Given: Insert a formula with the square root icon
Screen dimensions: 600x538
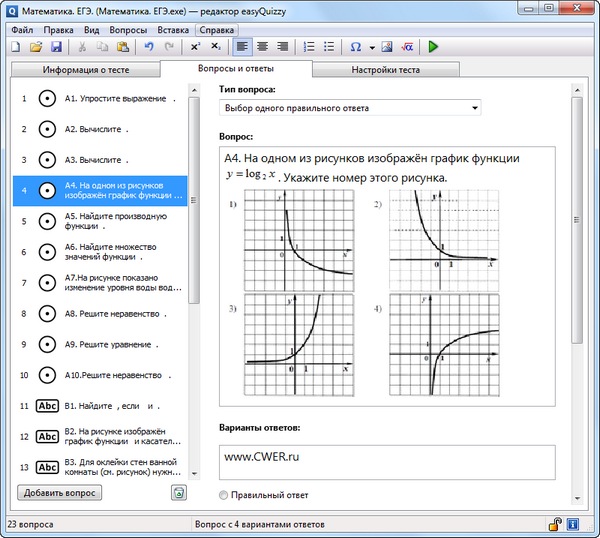Looking at the screenshot, I should click(407, 47).
